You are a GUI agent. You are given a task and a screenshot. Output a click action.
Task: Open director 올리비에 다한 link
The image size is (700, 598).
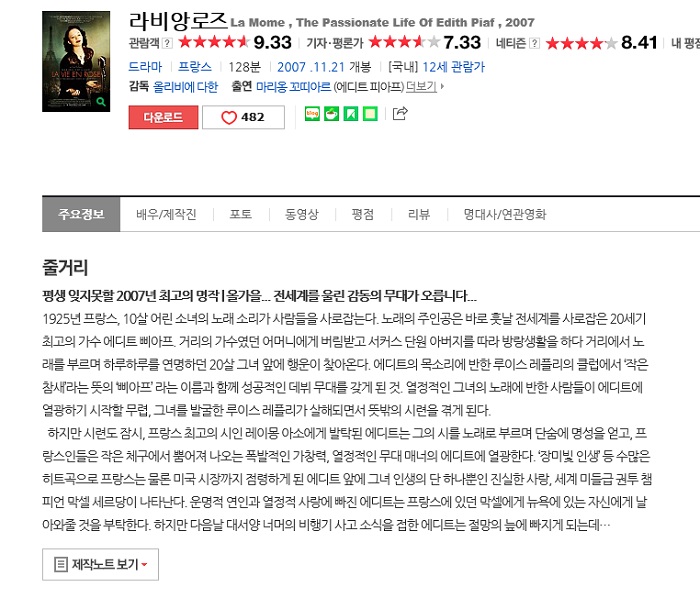point(185,87)
